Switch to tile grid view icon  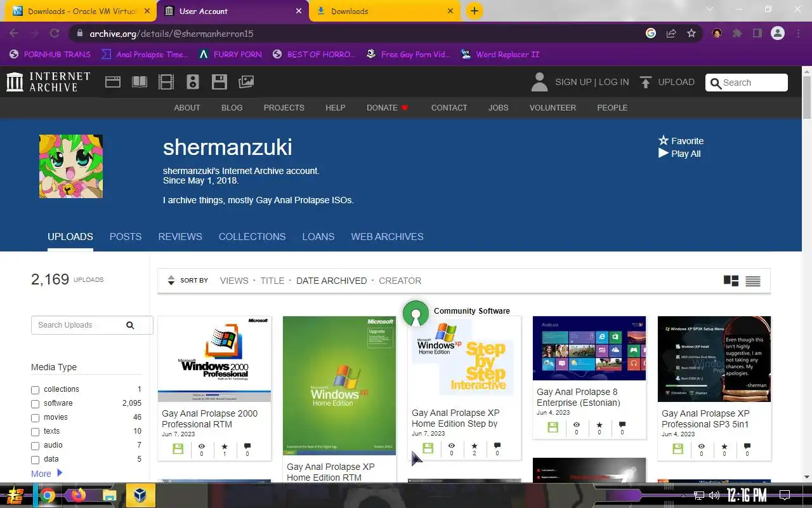point(731,281)
